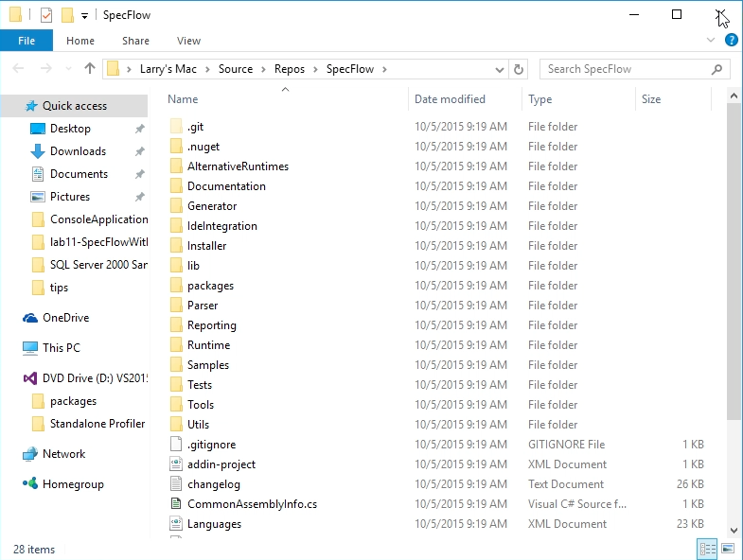
Task: Click the DVD Drive Visual Studio icon
Action: [30, 378]
